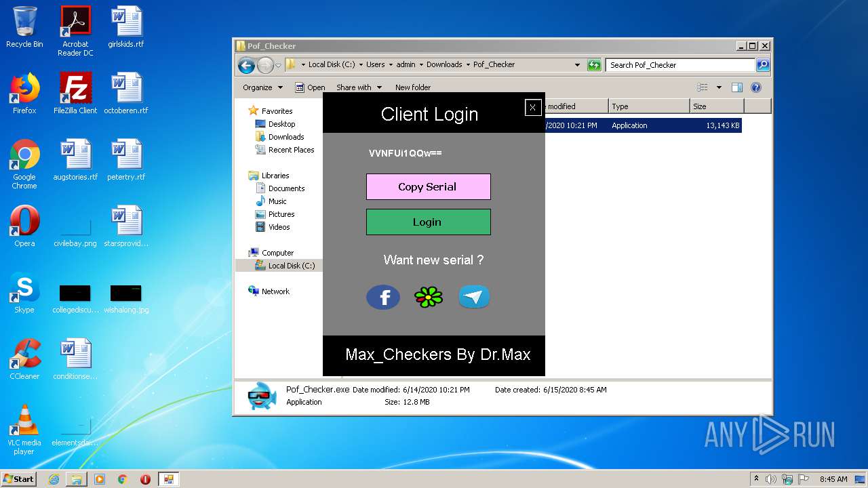Select elementsdai... desktop file
This screenshot has width=868, height=488.
(75, 430)
